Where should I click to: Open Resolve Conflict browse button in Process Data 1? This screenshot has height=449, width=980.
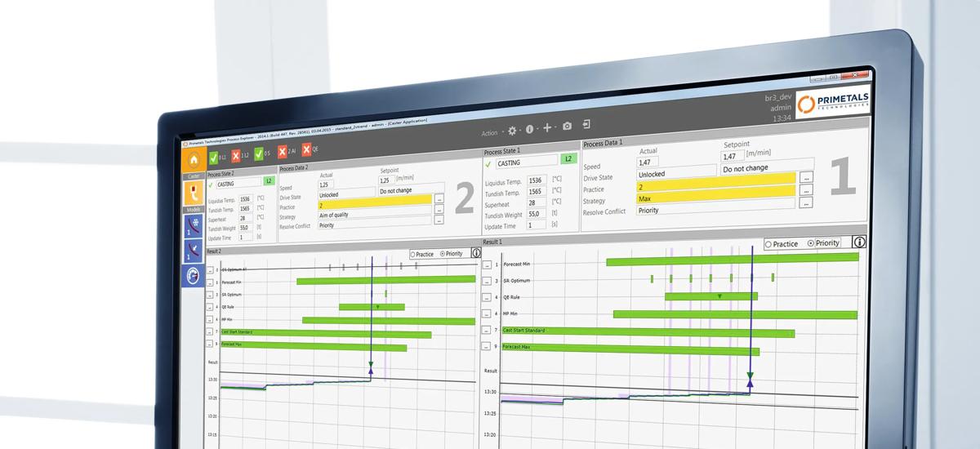pos(806,204)
